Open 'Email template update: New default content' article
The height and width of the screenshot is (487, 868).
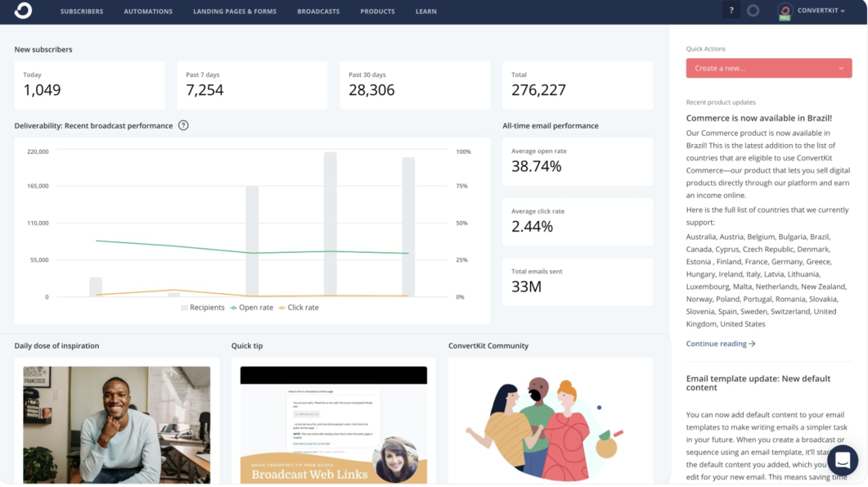(x=758, y=383)
